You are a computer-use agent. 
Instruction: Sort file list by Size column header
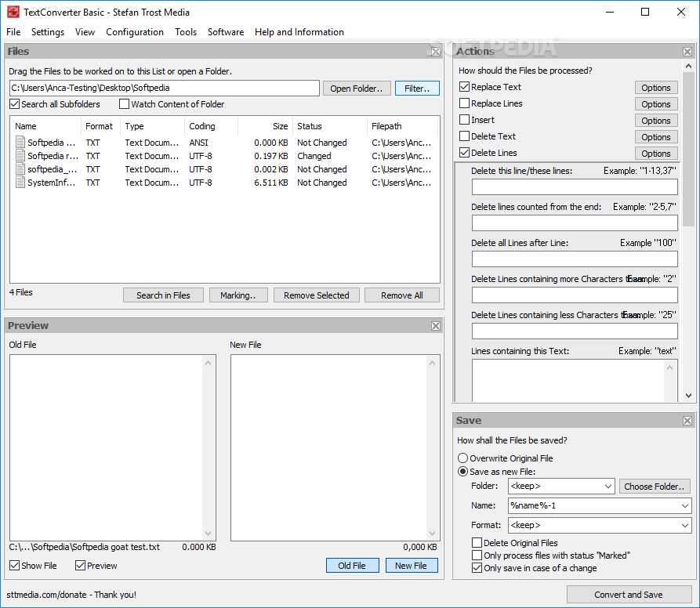point(266,126)
